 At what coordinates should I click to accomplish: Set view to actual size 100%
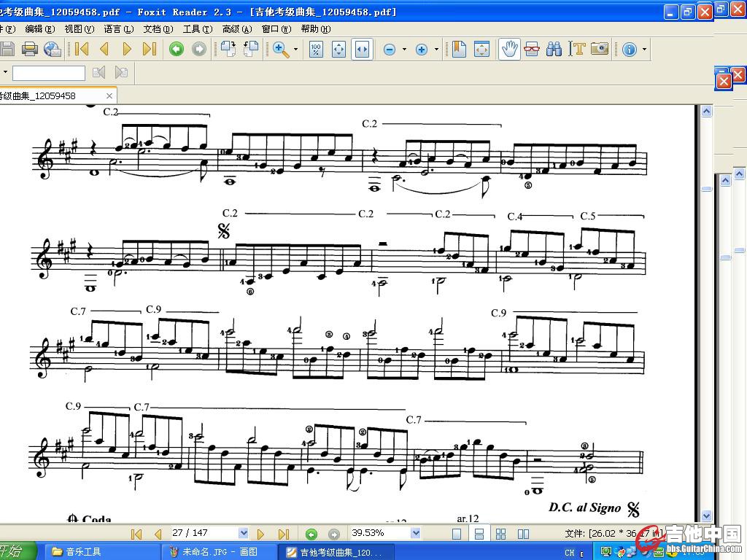pyautogui.click(x=316, y=49)
